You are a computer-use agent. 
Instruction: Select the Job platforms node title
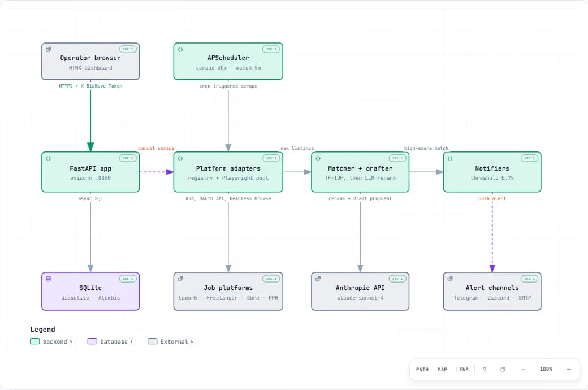pyautogui.click(x=228, y=288)
